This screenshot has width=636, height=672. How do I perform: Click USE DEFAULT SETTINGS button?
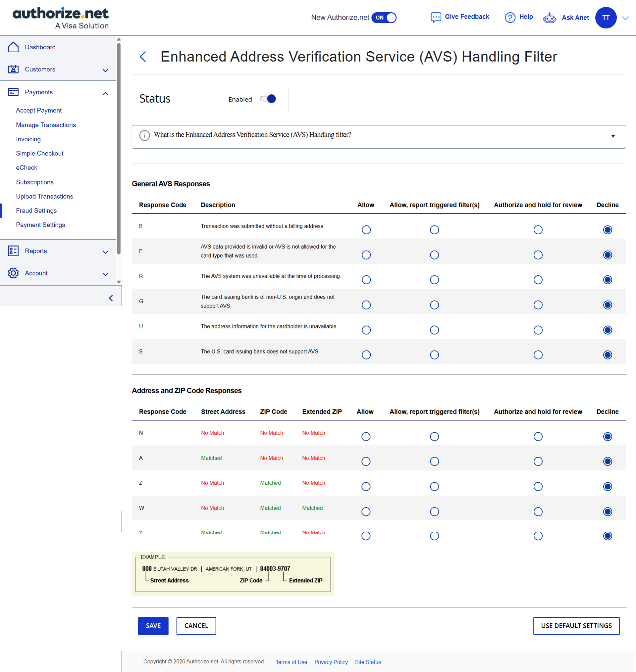click(576, 626)
